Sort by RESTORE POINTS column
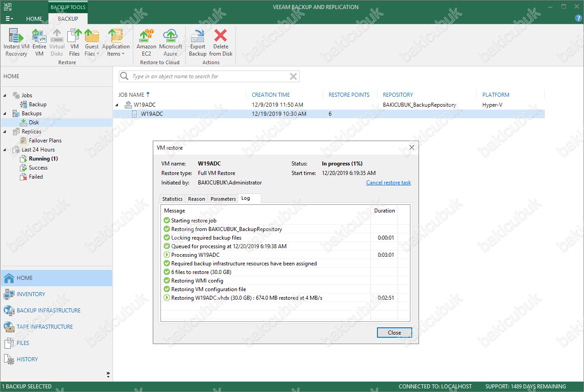The image size is (584, 392). 349,94
